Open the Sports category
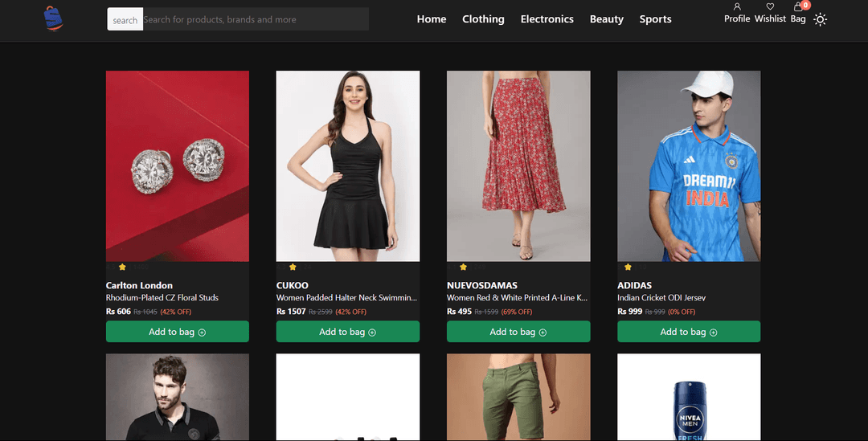The height and width of the screenshot is (441, 868). coord(656,19)
